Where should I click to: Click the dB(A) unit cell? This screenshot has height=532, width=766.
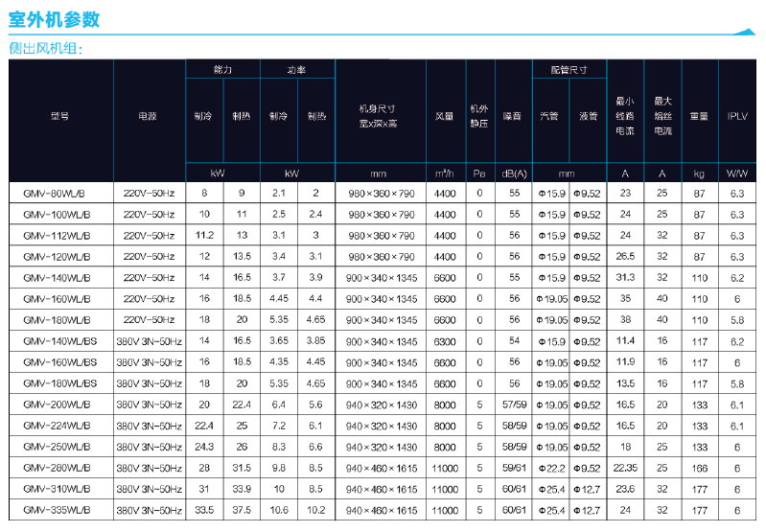click(x=514, y=173)
